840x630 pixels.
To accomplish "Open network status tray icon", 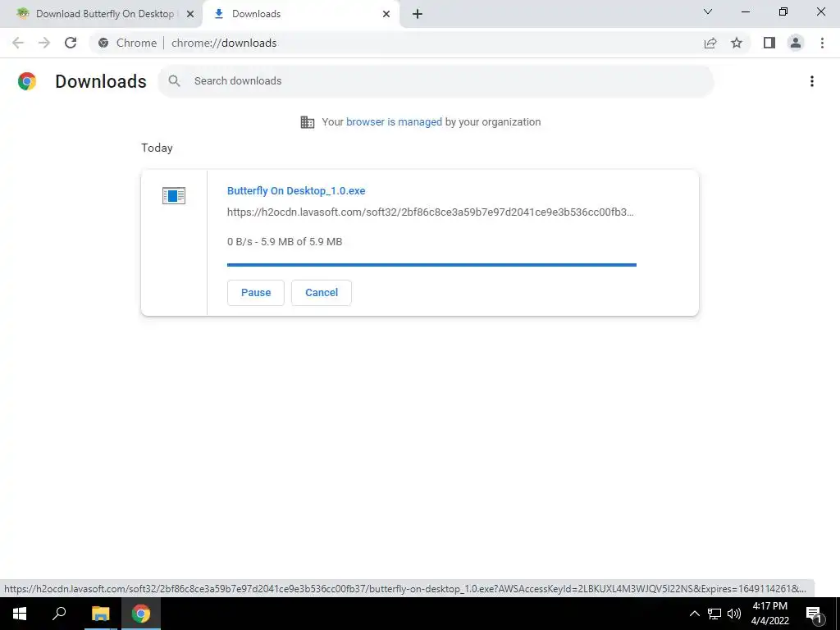I will tap(714, 614).
